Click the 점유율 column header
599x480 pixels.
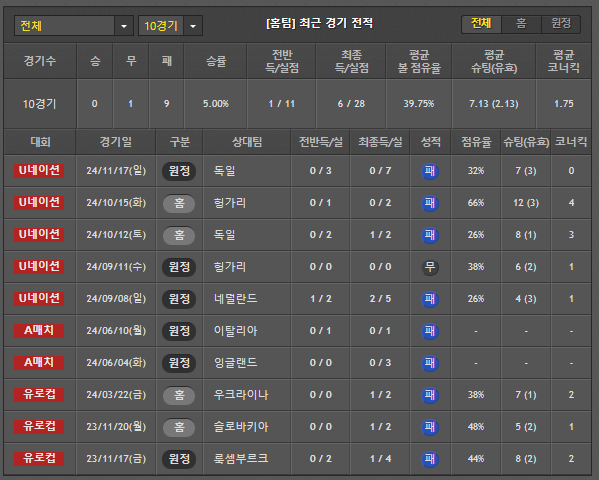tap(476, 142)
